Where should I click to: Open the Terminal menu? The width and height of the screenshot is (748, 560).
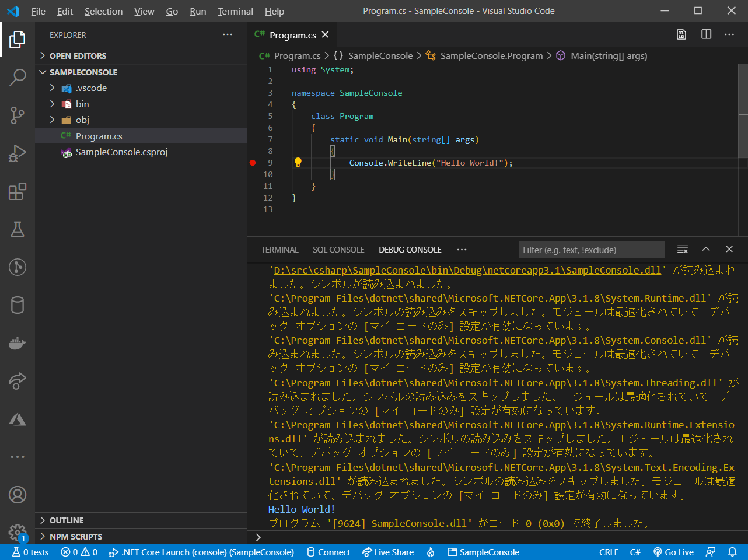pyautogui.click(x=235, y=11)
